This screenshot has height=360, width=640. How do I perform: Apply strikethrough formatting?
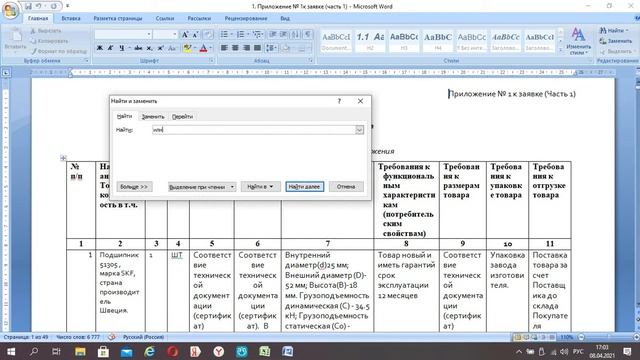click(x=138, y=48)
